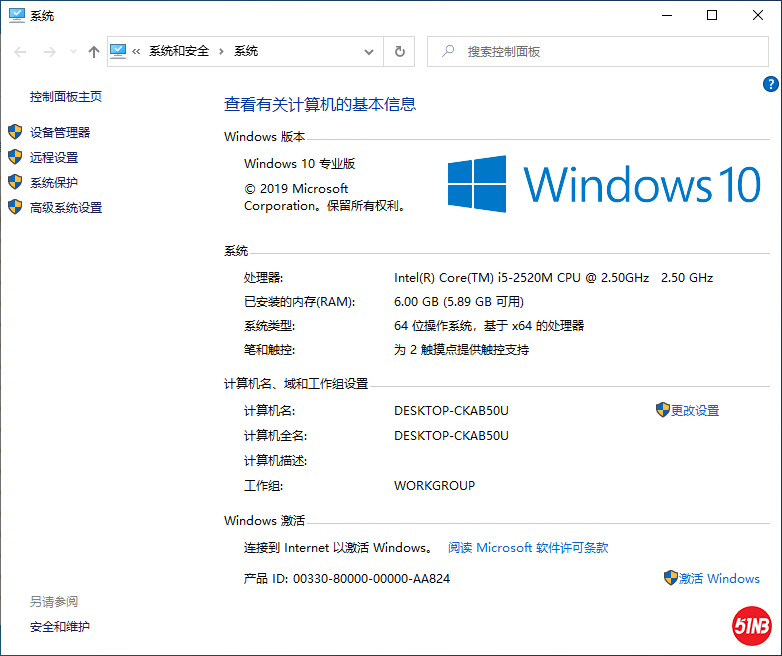This screenshot has height=656, width=782.
Task: Click shield icon beside 远程设置
Action: [15, 157]
